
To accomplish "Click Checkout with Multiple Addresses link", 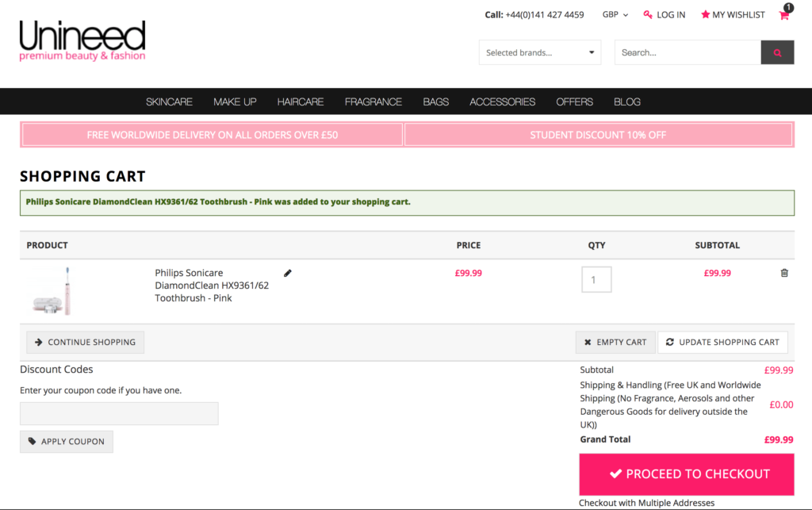I will point(646,503).
